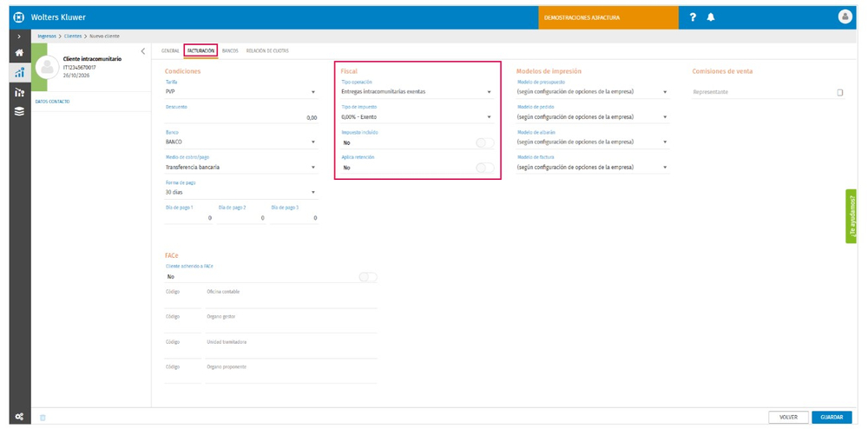Click the trash delete icon

click(43, 418)
